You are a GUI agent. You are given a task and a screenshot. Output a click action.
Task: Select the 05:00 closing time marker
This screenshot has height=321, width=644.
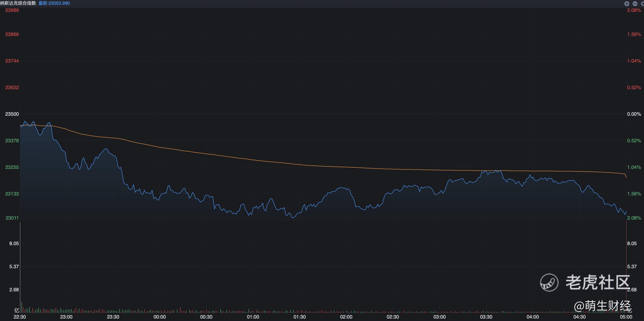626,317
